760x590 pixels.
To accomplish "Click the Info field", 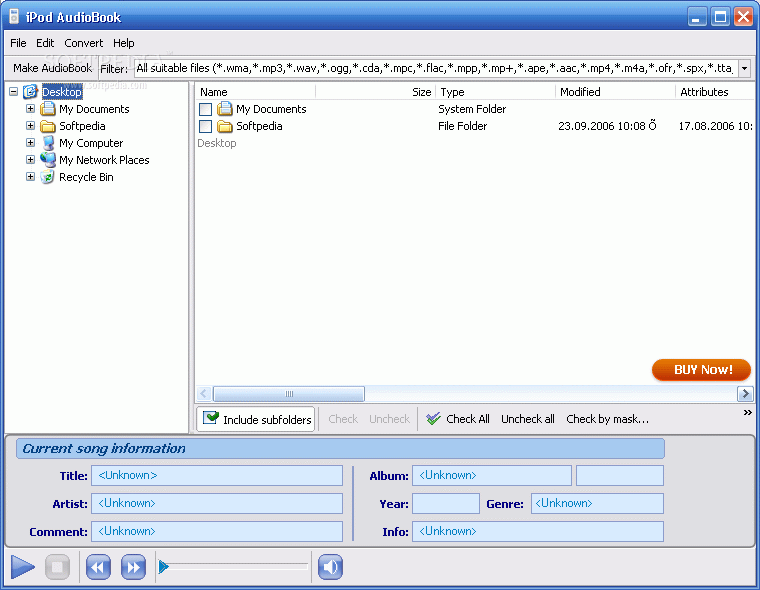I will (x=538, y=531).
